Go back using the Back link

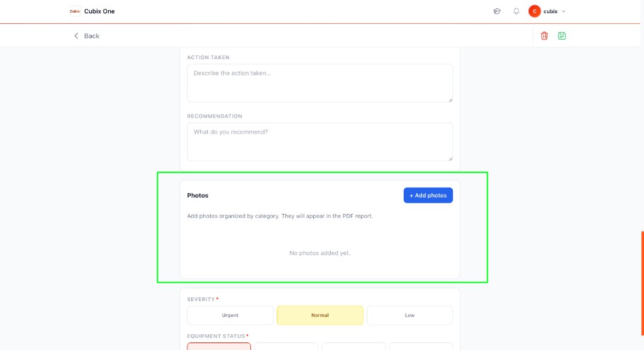pos(87,36)
